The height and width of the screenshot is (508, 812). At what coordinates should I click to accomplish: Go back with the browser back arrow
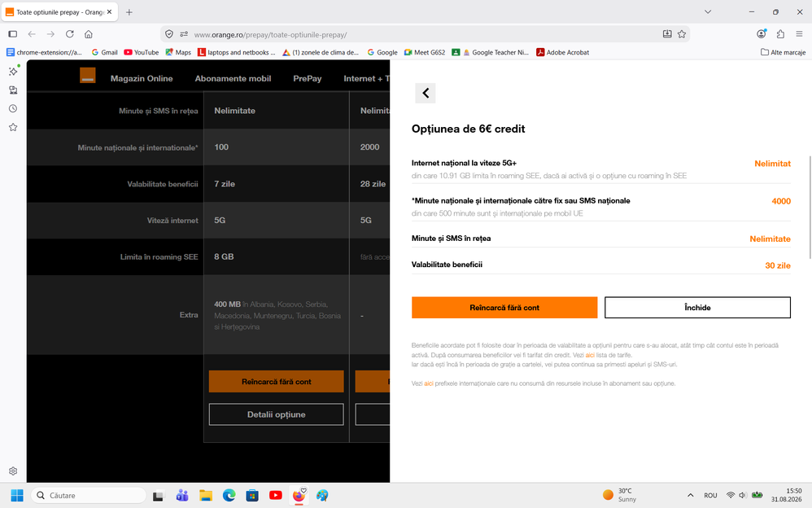pos(32,34)
